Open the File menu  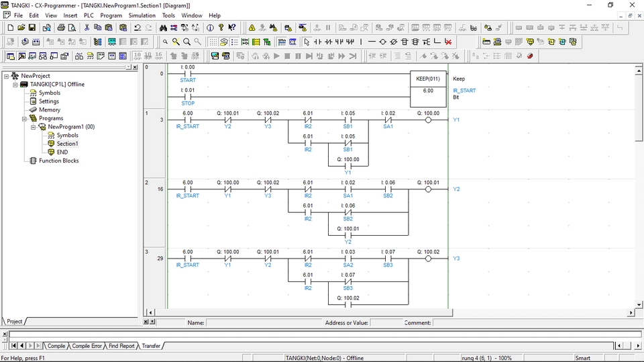coord(19,15)
